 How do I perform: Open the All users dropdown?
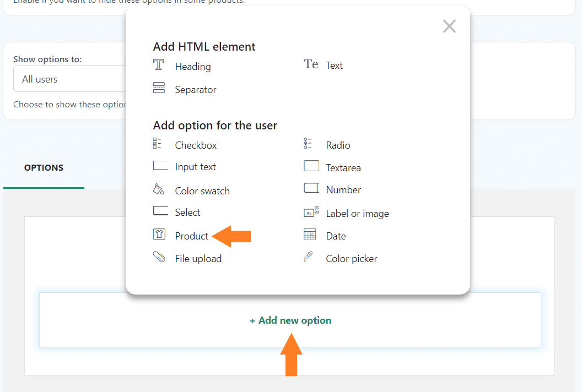click(x=71, y=79)
